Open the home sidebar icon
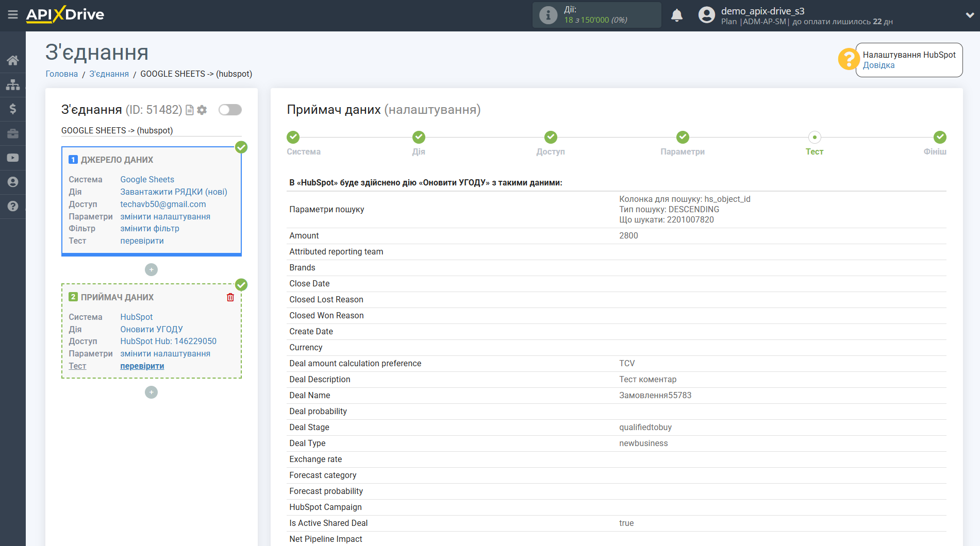 click(13, 60)
